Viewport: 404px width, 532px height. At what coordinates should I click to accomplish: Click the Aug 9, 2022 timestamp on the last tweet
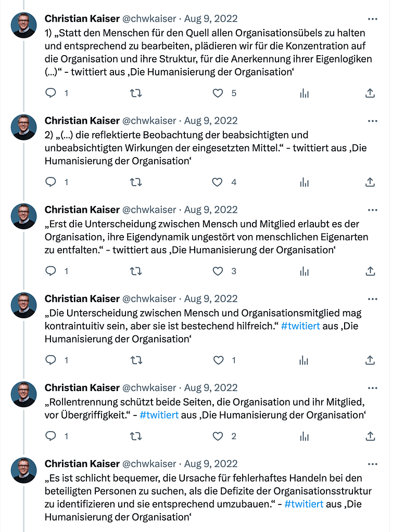click(211, 464)
